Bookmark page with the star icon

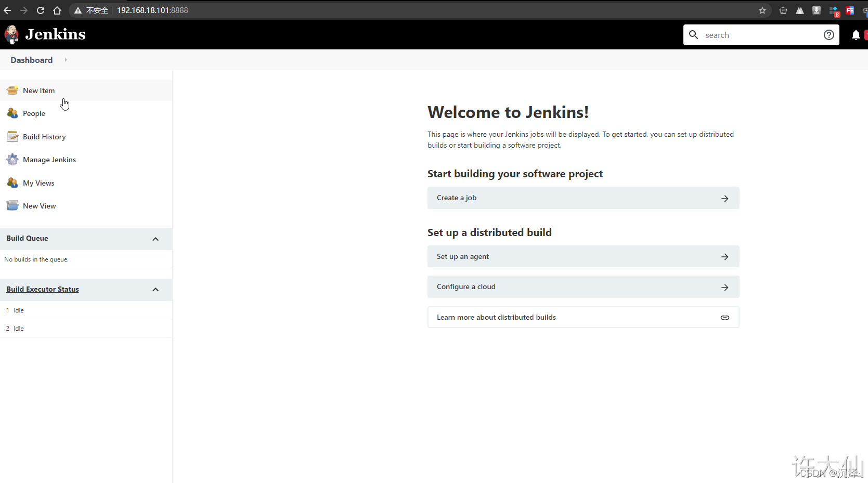pos(762,10)
